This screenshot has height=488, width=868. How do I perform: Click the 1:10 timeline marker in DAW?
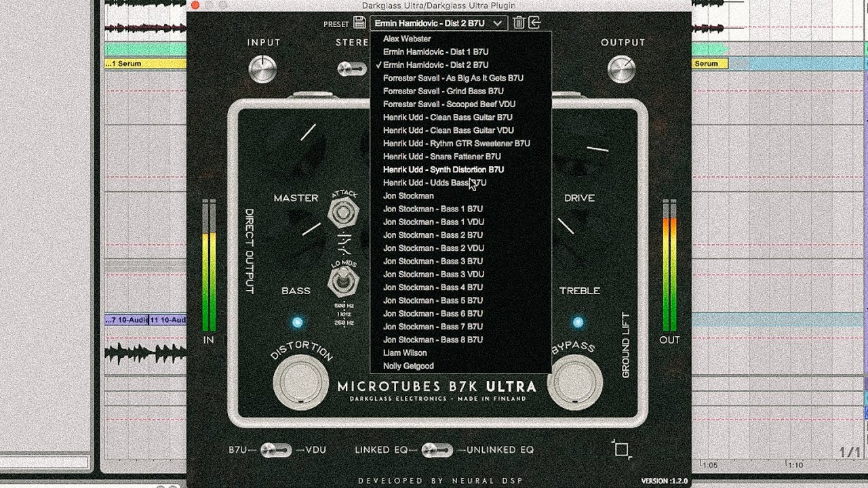tap(796, 465)
